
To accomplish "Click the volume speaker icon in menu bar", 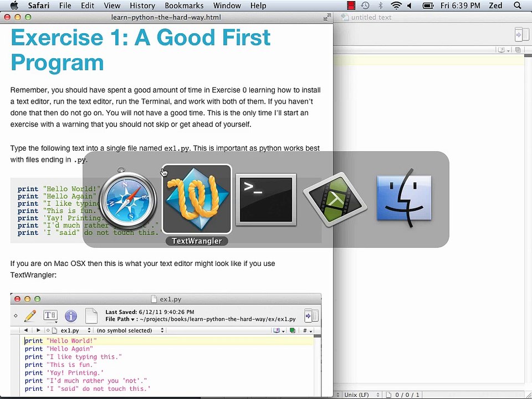I will point(410,6).
